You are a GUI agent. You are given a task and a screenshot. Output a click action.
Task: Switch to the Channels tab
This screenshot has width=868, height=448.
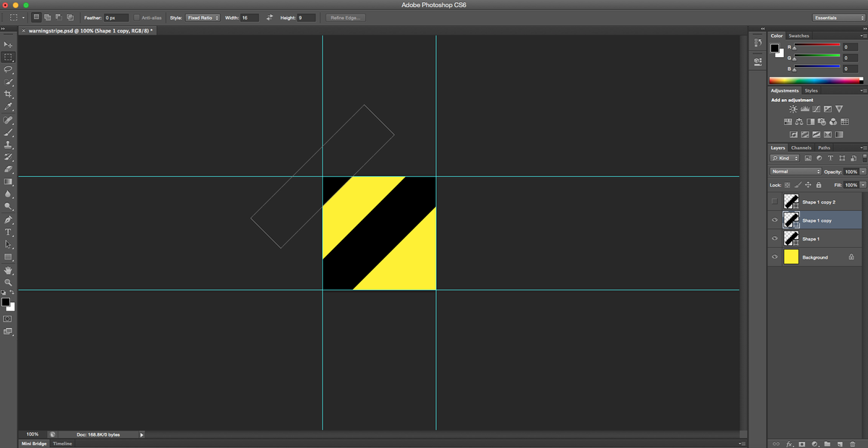tap(801, 147)
